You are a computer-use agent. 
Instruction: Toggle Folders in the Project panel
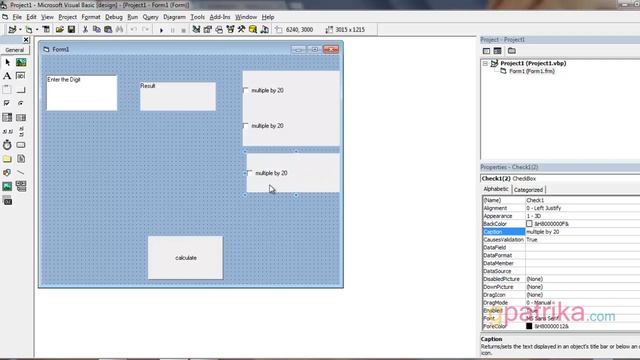[511, 51]
